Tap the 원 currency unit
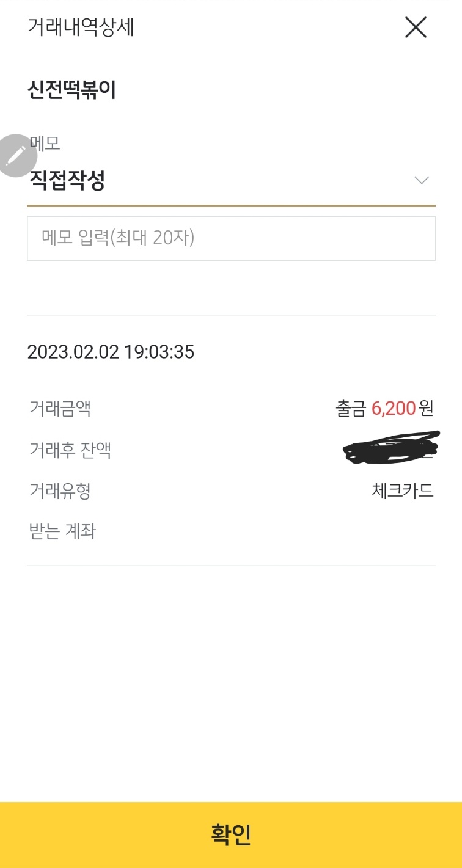This screenshot has width=462, height=868. tap(426, 408)
